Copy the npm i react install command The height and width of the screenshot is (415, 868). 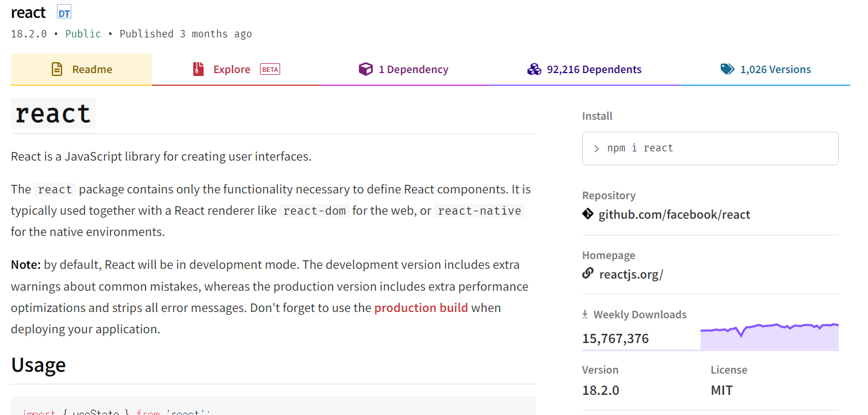pyautogui.click(x=710, y=149)
